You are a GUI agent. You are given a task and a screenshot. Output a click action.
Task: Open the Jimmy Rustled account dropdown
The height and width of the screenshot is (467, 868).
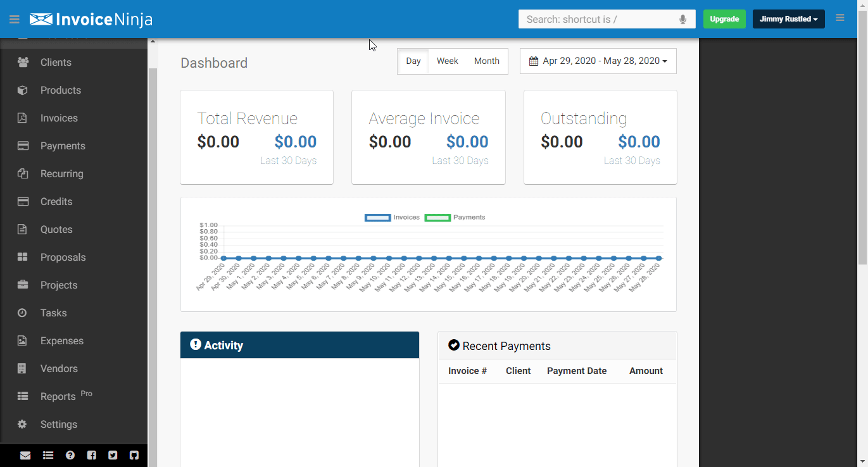pyautogui.click(x=788, y=19)
